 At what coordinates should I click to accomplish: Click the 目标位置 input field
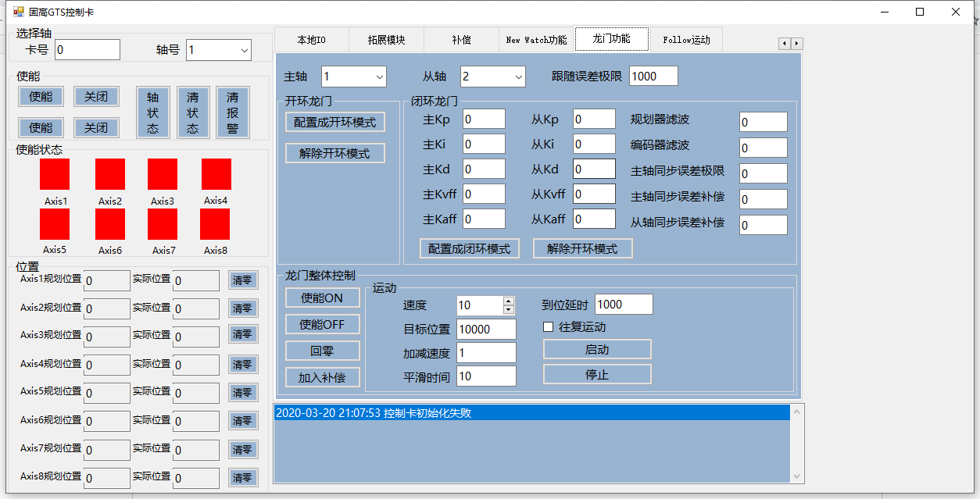pyautogui.click(x=486, y=329)
